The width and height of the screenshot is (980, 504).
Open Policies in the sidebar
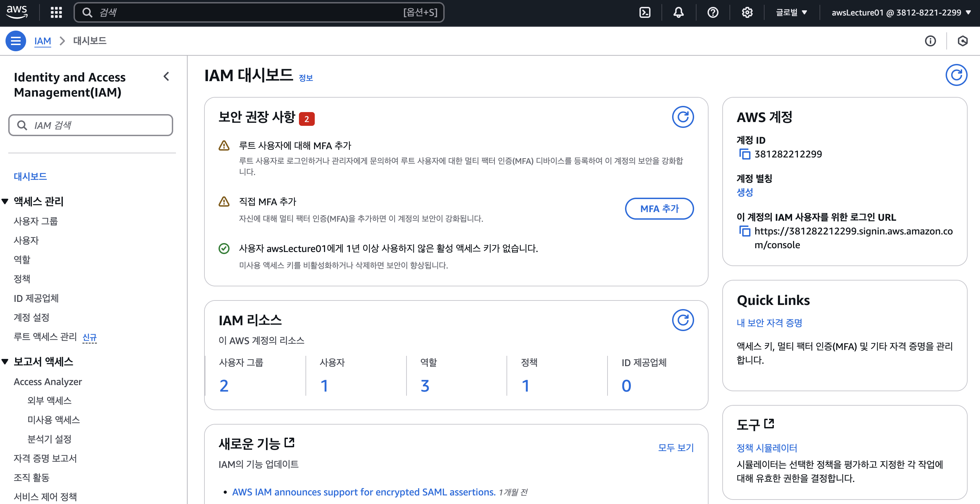click(x=22, y=279)
